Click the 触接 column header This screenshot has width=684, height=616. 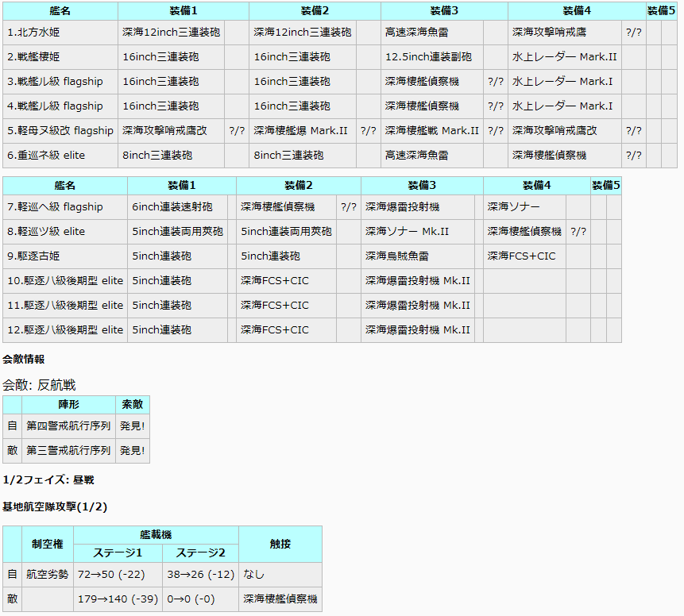[x=280, y=545]
